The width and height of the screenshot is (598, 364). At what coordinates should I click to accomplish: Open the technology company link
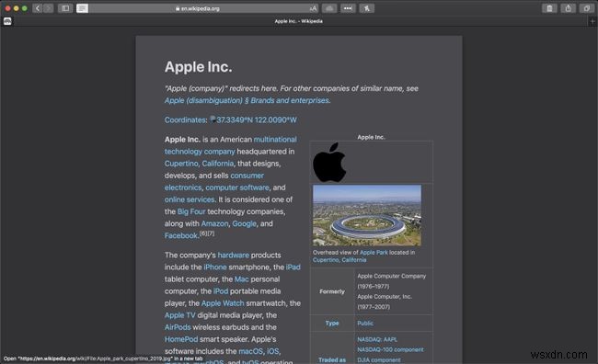tap(200, 152)
